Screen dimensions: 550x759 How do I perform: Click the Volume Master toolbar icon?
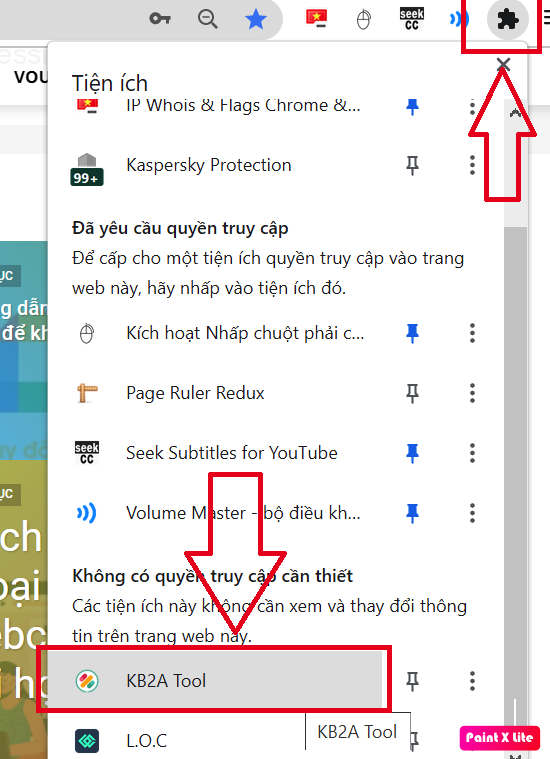[x=459, y=19]
